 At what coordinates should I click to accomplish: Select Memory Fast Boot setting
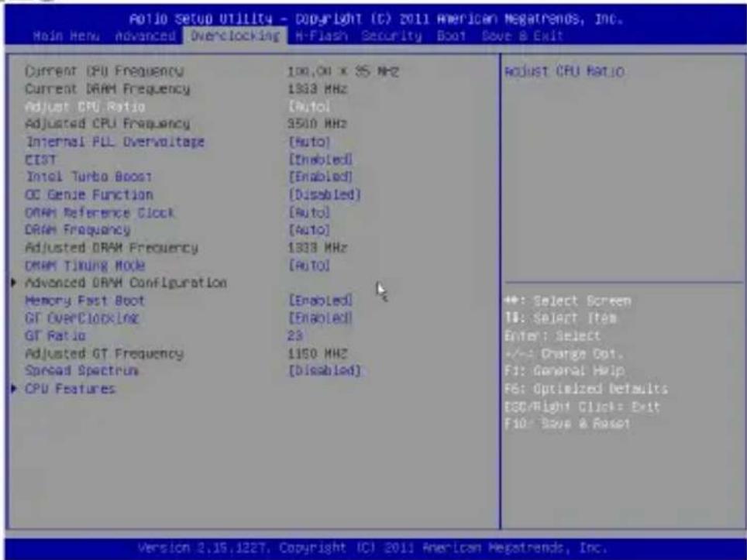point(84,301)
